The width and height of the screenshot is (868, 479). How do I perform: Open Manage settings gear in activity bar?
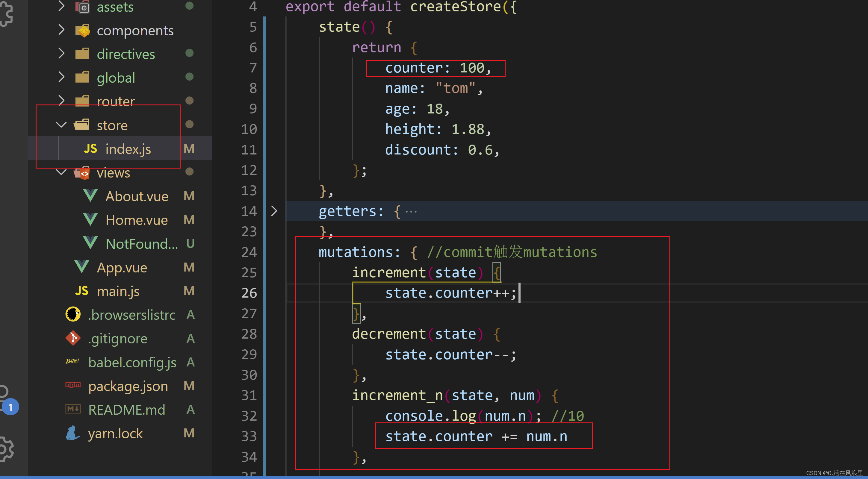point(6,449)
